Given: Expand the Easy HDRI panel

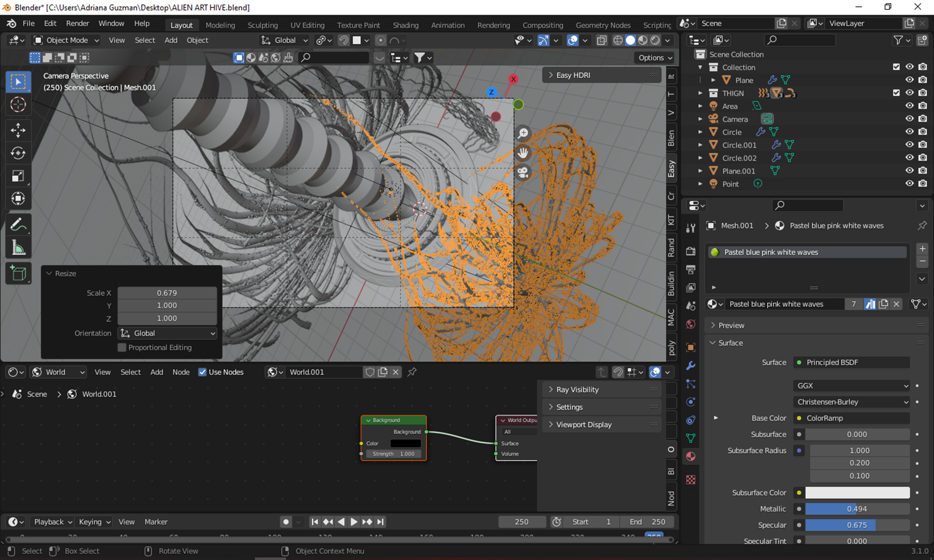Looking at the screenshot, I should click(602, 75).
